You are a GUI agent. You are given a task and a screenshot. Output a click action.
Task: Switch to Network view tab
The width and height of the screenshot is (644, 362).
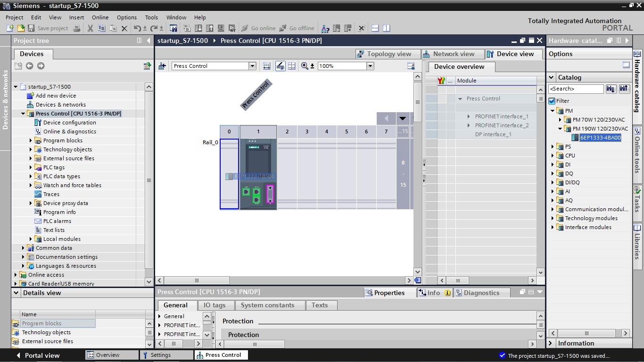coord(453,54)
